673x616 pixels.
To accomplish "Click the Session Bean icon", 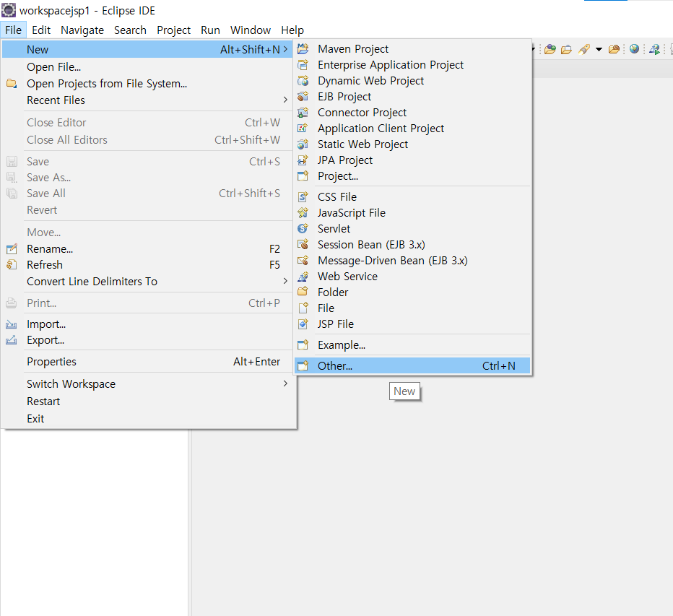I will pos(303,245).
